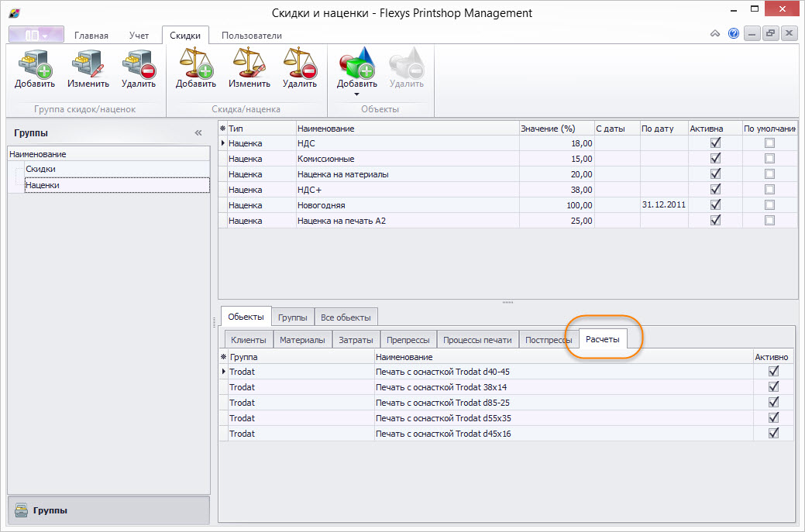Click the printer icon beside Группы at bottom
805x532 pixels.
point(21,510)
